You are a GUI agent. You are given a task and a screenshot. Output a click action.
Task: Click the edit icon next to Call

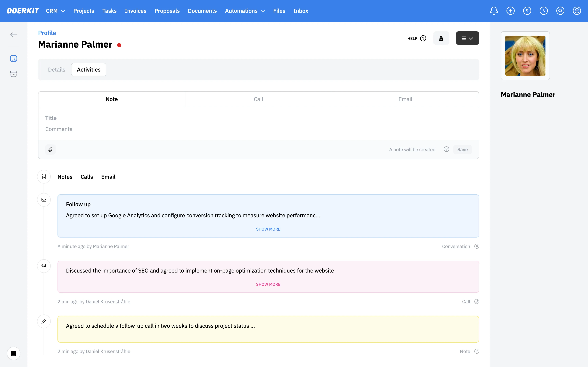477,301
